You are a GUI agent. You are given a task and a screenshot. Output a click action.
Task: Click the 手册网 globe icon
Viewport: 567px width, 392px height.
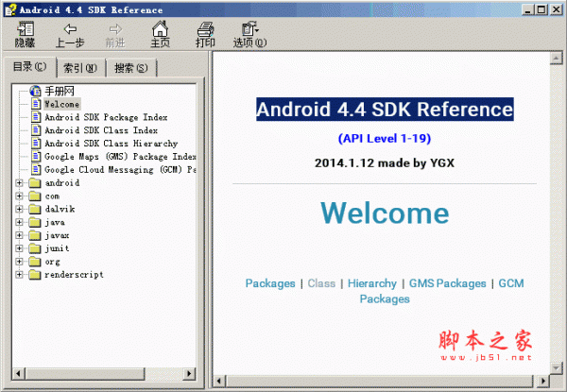click(36, 91)
